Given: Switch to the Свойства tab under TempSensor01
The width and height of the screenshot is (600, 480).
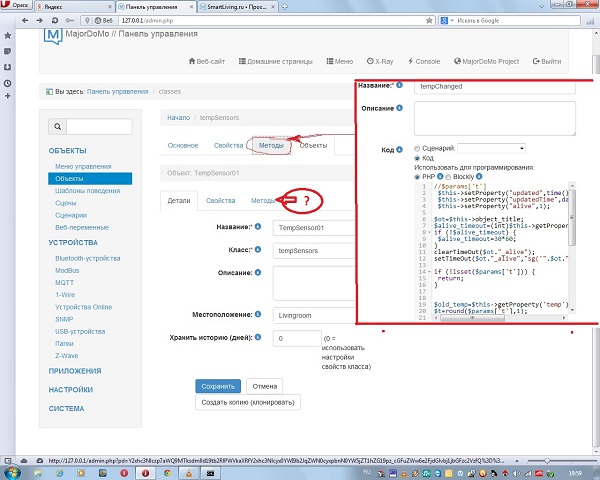Looking at the screenshot, I should pos(221,201).
